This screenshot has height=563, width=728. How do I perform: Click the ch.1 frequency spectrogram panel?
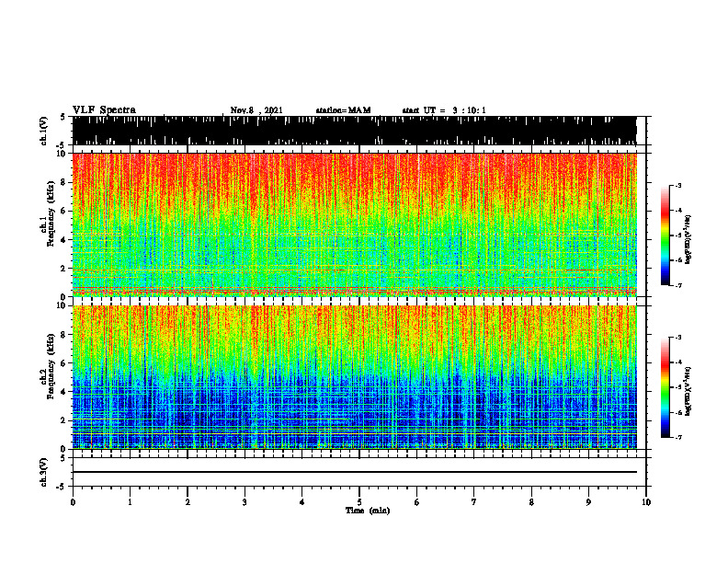(354, 224)
